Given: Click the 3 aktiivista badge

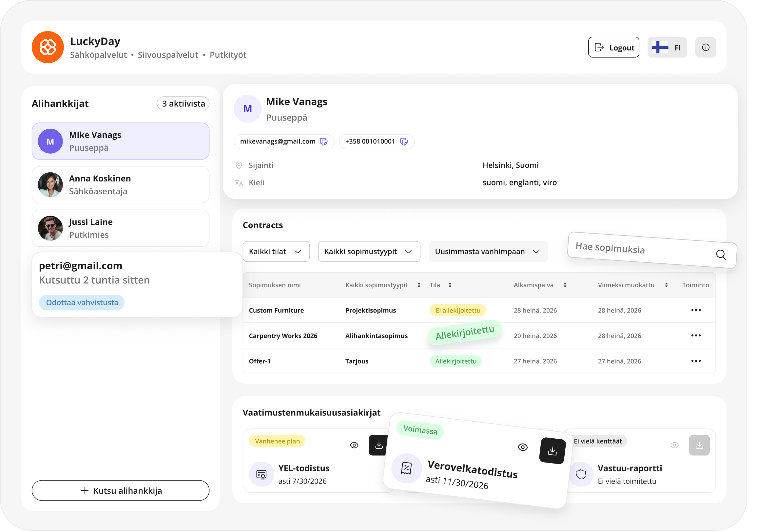Looking at the screenshot, I should click(184, 104).
